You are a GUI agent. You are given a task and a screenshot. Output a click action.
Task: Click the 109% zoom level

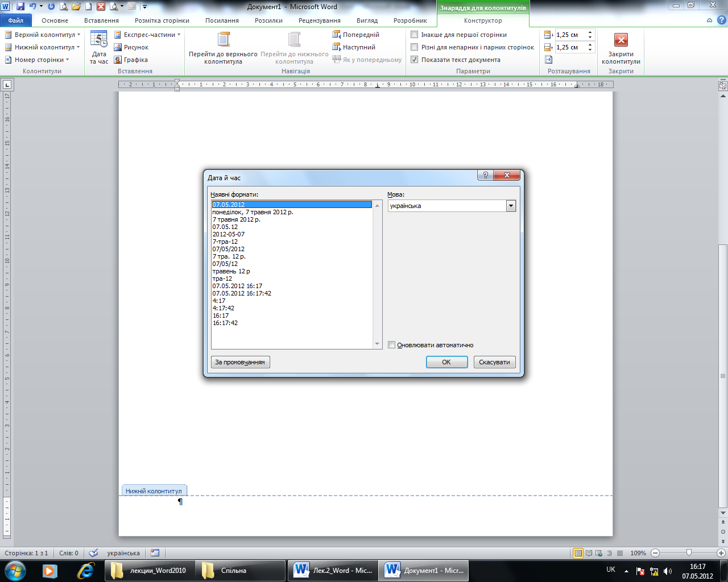pyautogui.click(x=638, y=553)
